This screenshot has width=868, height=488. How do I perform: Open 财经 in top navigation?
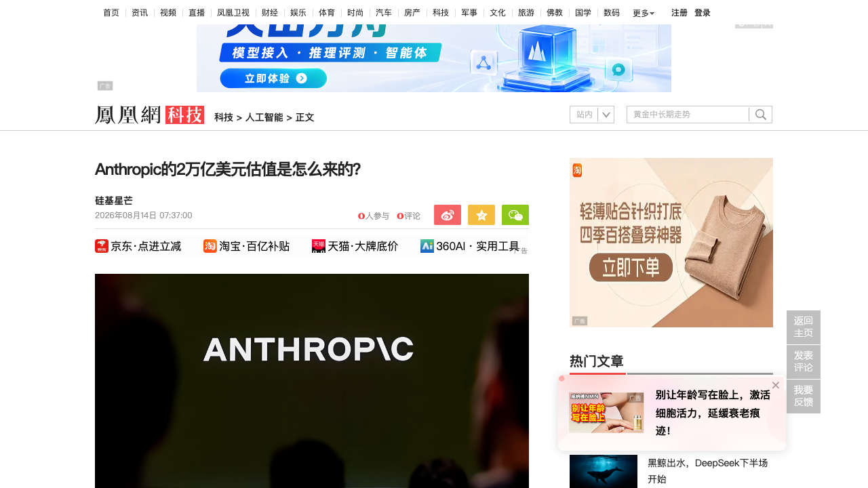[x=270, y=13]
